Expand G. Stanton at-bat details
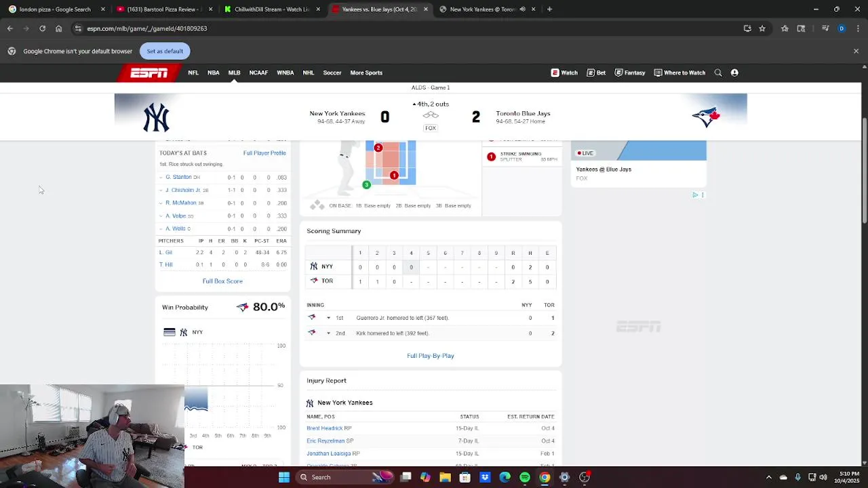 click(x=161, y=177)
